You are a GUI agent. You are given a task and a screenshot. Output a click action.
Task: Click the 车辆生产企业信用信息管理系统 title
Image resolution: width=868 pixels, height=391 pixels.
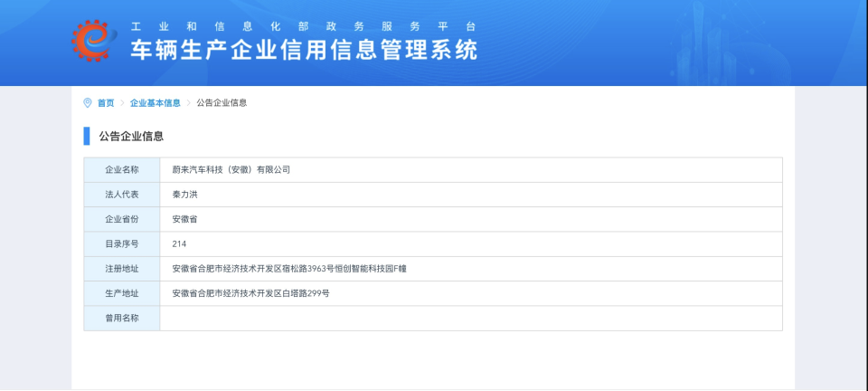[x=304, y=50]
